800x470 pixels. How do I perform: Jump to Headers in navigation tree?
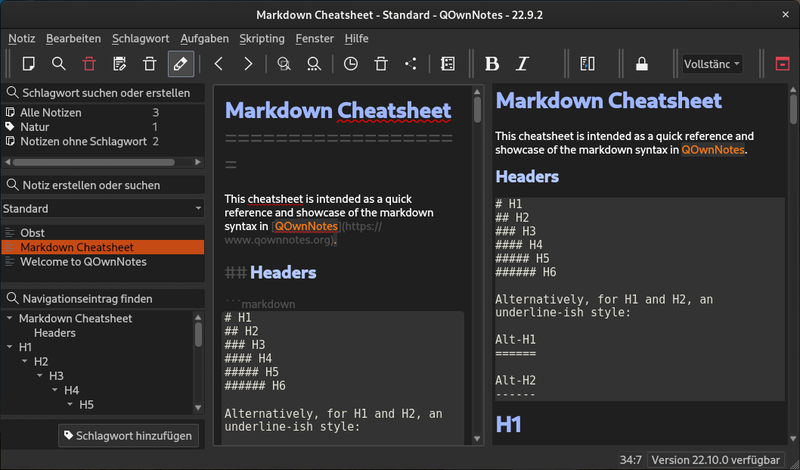pos(55,333)
